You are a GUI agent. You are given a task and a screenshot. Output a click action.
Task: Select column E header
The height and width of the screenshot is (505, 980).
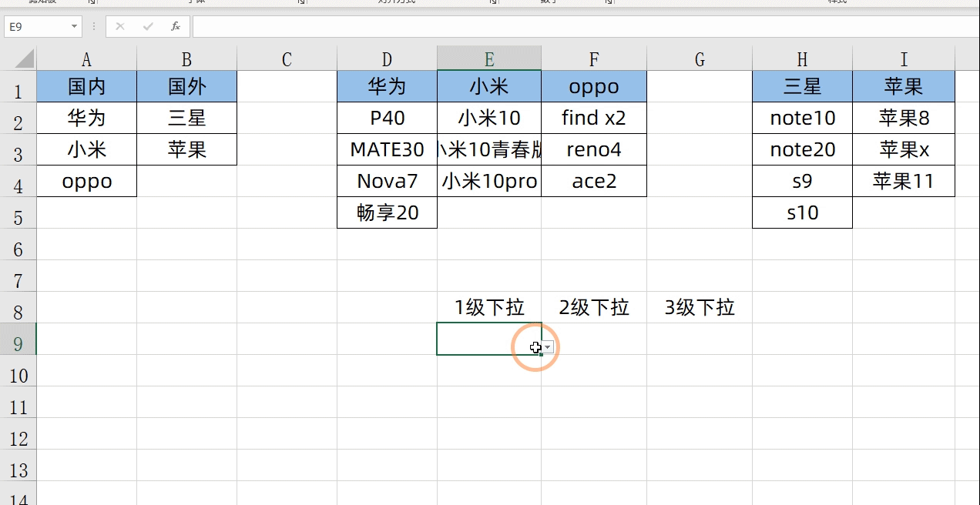pyautogui.click(x=489, y=59)
